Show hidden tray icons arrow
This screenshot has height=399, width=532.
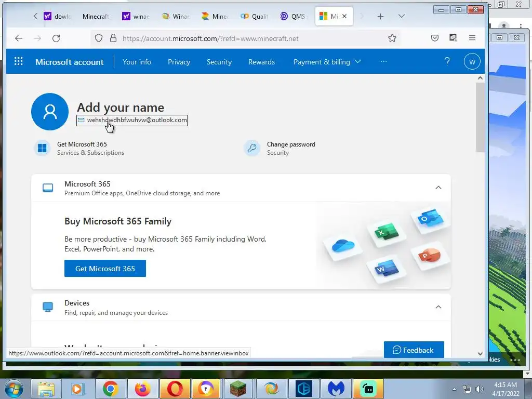click(x=454, y=389)
